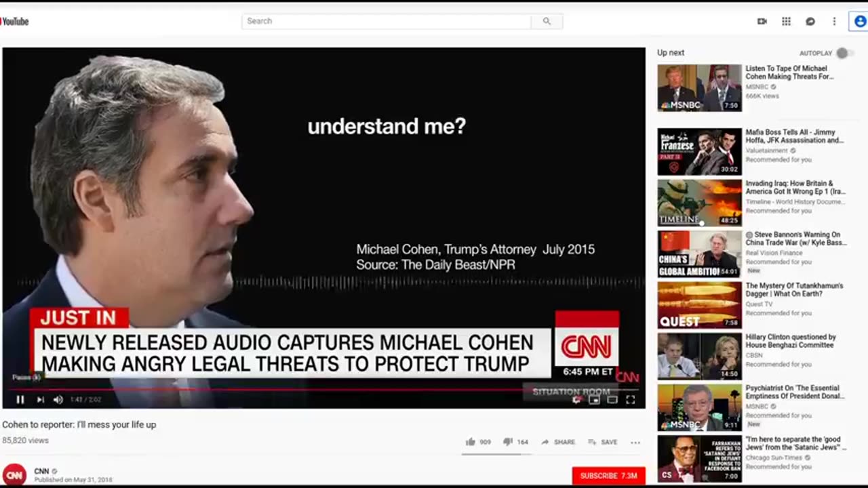Enable theater mode view
The width and height of the screenshot is (868, 488).
(x=612, y=400)
